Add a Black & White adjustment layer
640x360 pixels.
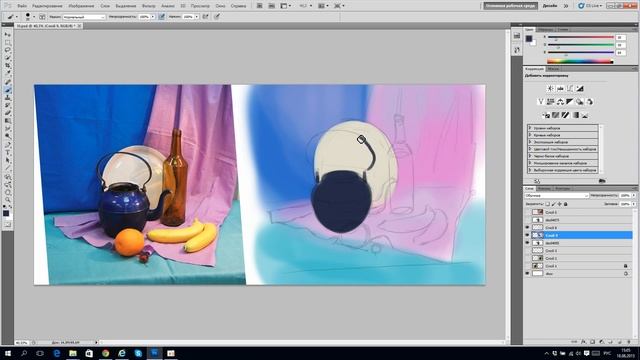pos(570,102)
